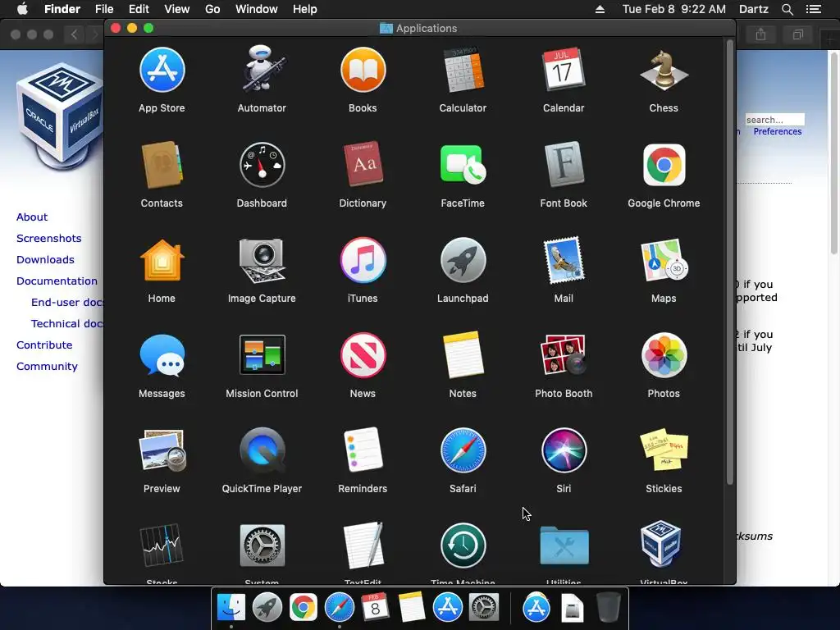
Task: Select the Calculator app icon
Action: pos(463,71)
